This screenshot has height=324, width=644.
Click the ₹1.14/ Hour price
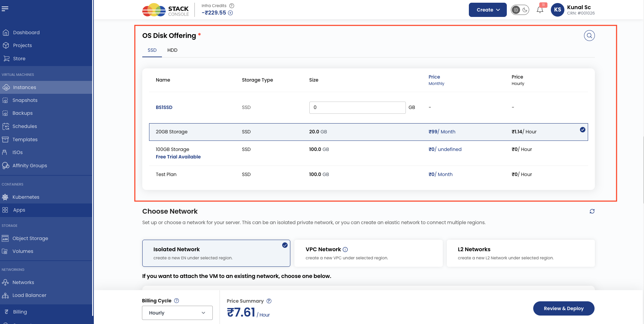click(524, 132)
